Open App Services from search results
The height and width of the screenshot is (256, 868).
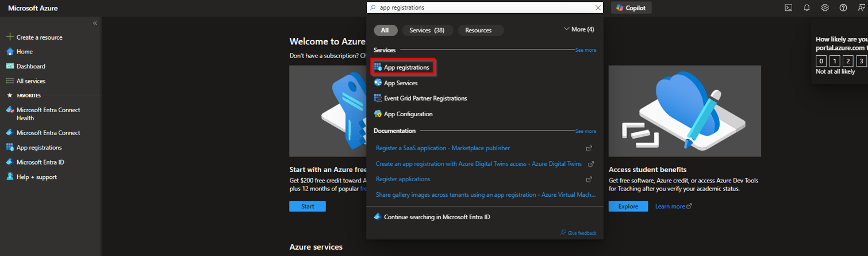coord(400,83)
